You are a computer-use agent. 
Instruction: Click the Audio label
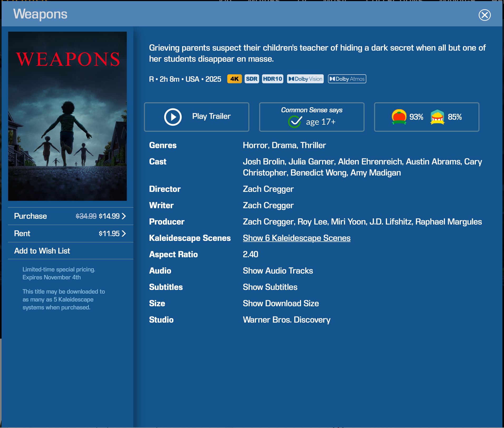pyautogui.click(x=160, y=271)
